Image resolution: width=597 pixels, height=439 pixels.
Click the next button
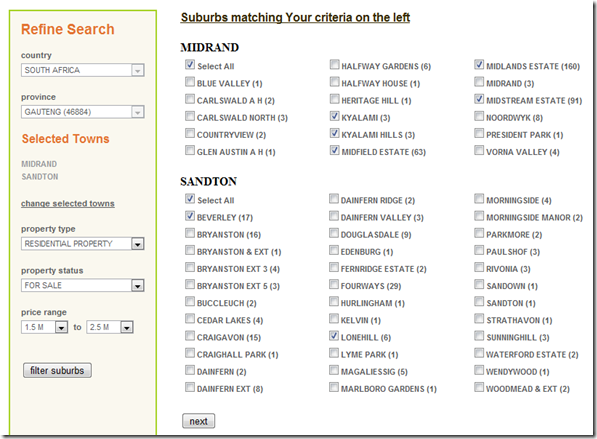[x=198, y=421]
